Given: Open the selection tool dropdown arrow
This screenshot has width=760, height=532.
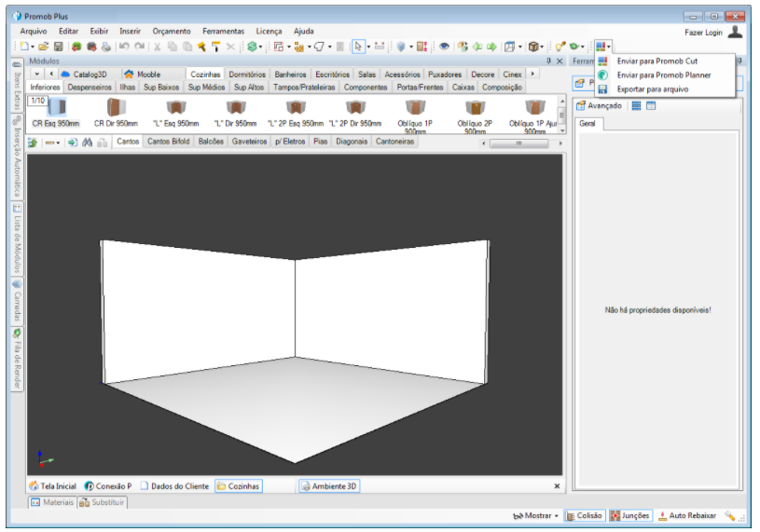Looking at the screenshot, I should [368, 47].
